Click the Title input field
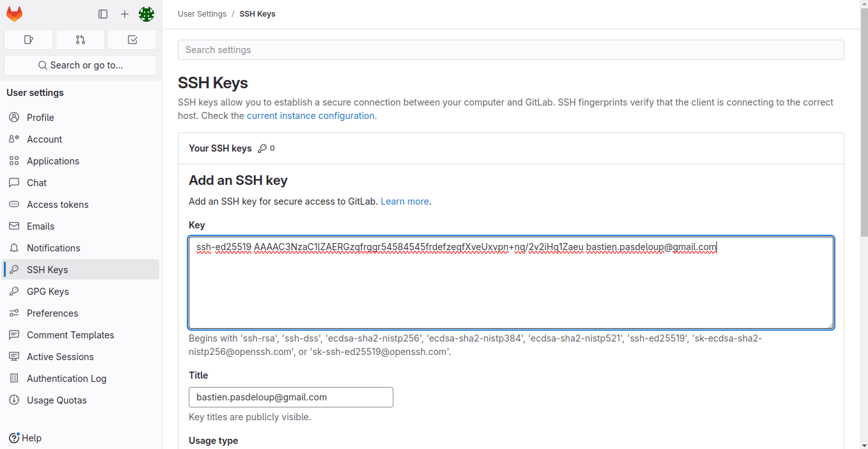Screen dimensions: 868x449 [x=290, y=397]
